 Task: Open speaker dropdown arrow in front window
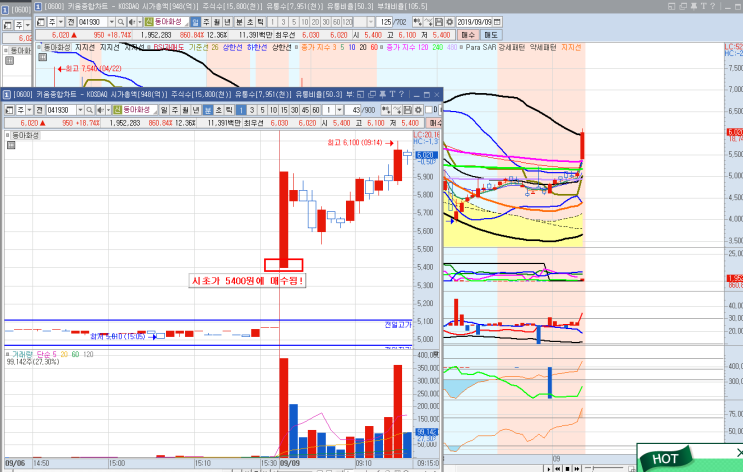(108, 110)
